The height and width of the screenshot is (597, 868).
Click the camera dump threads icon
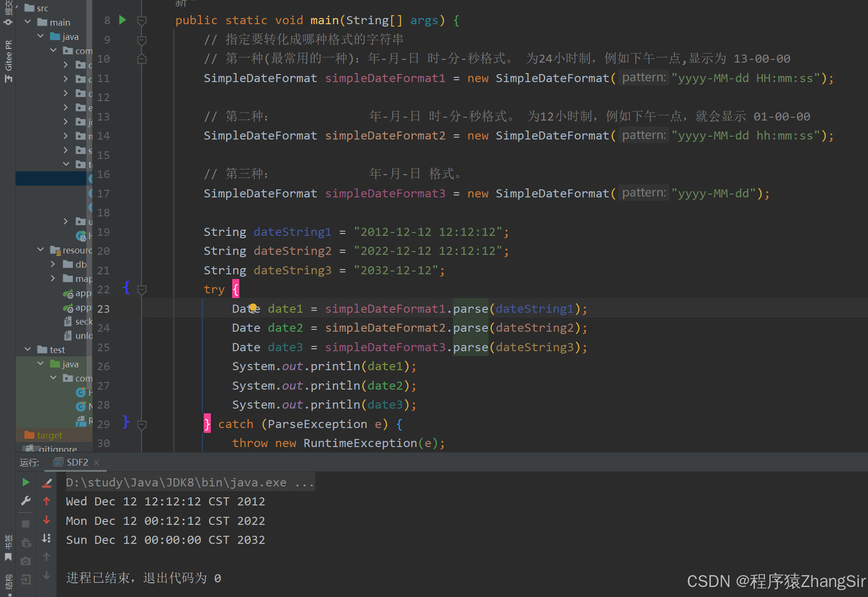26,561
